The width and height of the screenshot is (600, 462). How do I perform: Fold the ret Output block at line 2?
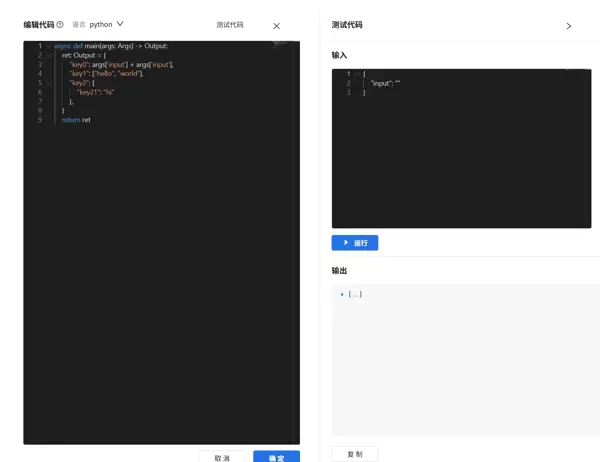coord(49,55)
